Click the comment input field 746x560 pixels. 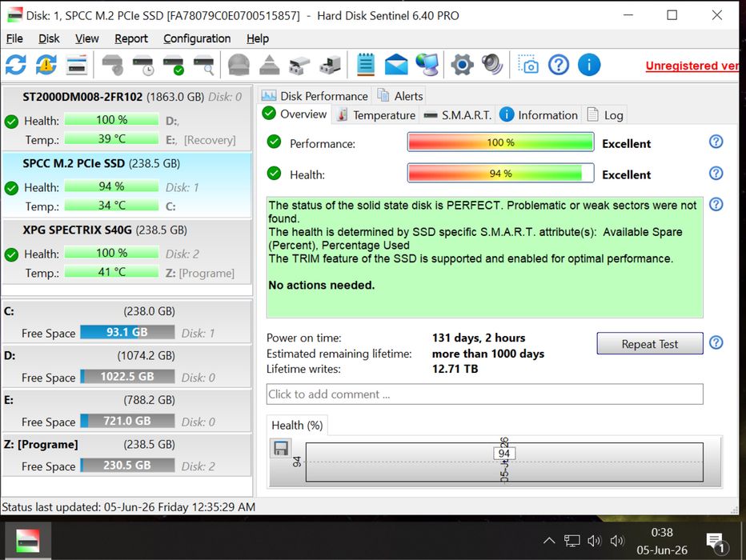tap(484, 394)
